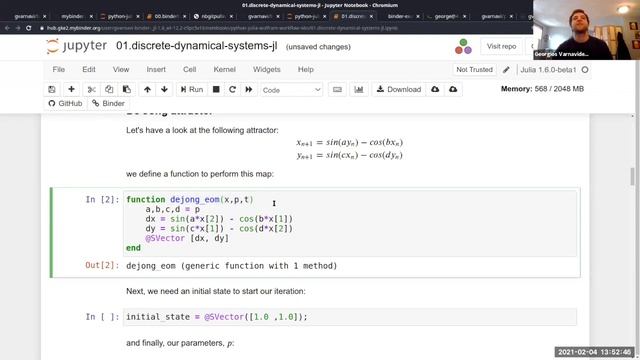Click the Binder three-circle logo
Viewport: 640px width, 360px height.
[x=463, y=47]
